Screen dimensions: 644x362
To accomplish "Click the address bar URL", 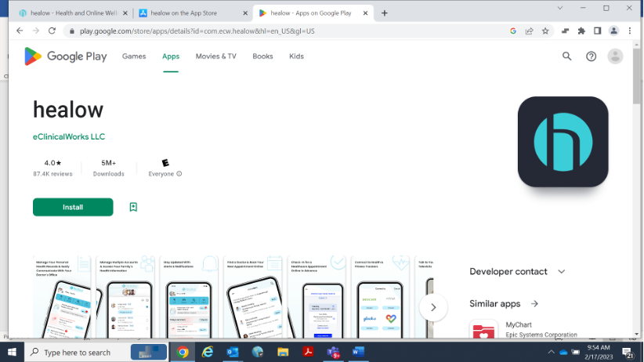I will 197,31.
